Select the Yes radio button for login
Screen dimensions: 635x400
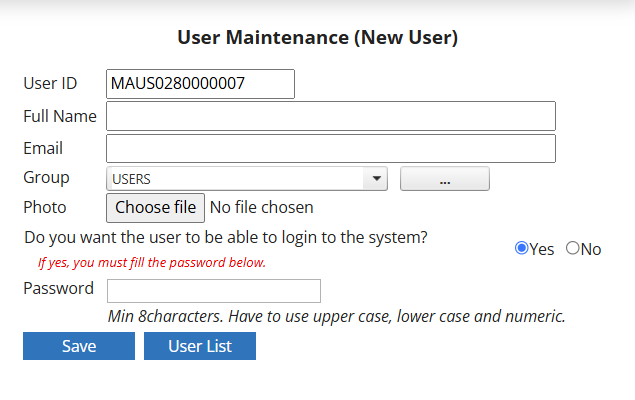click(521, 249)
